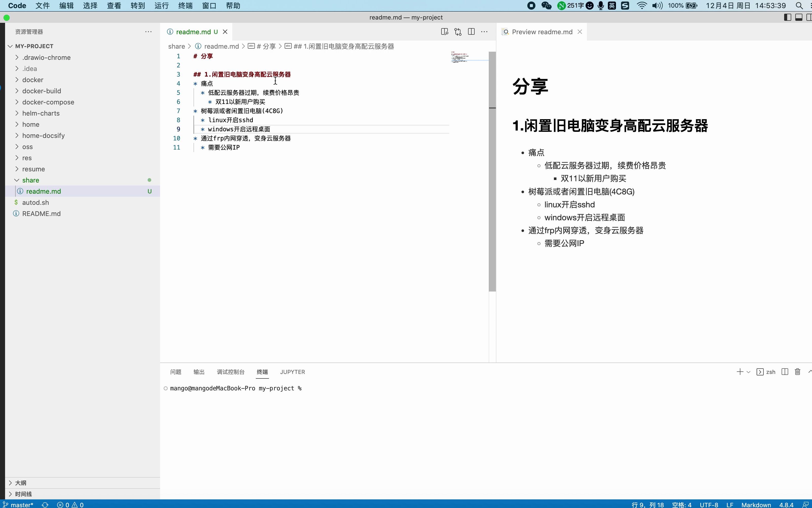
Task: Open the 英 input method indicator
Action: [x=612, y=6]
